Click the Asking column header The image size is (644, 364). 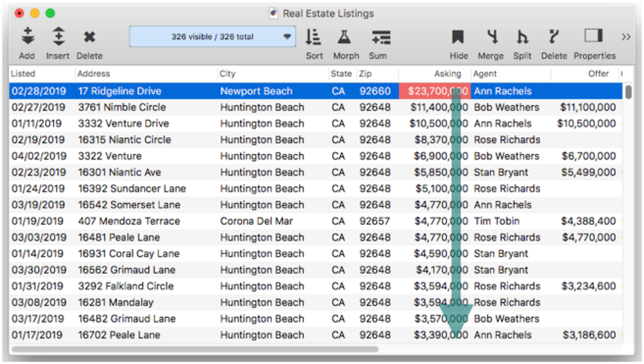tap(448, 74)
